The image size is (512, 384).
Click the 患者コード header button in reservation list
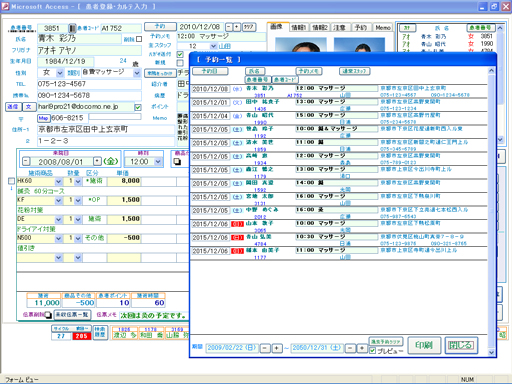[x=285, y=80]
